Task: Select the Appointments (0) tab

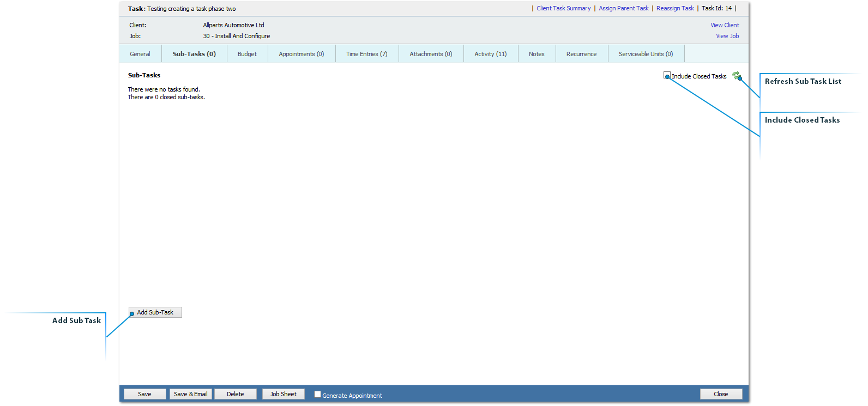Action: coord(302,54)
